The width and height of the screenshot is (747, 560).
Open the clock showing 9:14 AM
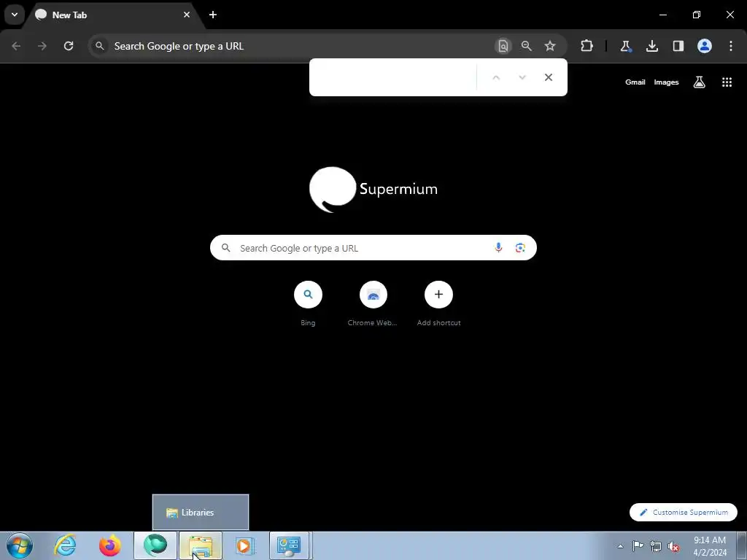[709, 546]
